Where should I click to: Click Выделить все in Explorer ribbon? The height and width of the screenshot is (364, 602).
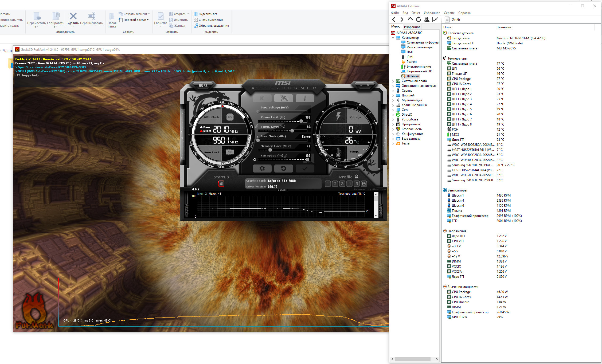[x=205, y=14]
